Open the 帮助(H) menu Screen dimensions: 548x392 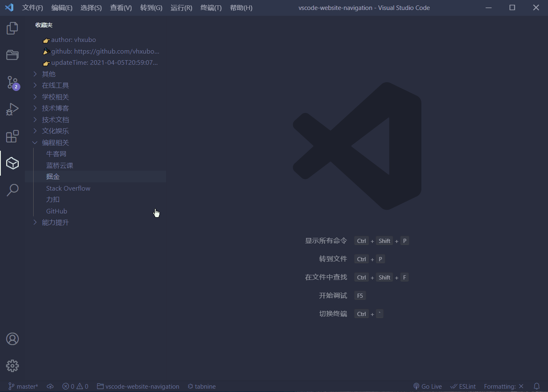[x=241, y=8]
